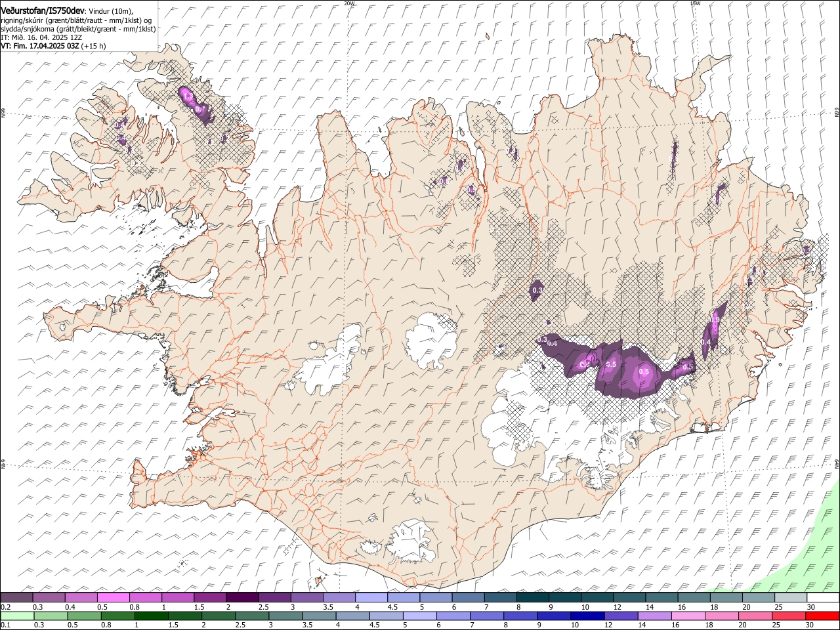Pick purple legend swatch between 0.2 and 0.3

(x=16, y=598)
